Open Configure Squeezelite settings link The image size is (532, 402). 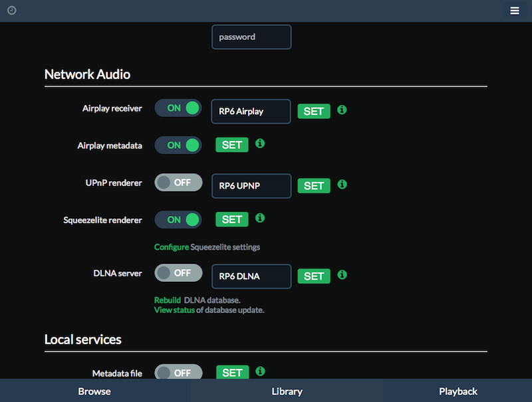172,247
